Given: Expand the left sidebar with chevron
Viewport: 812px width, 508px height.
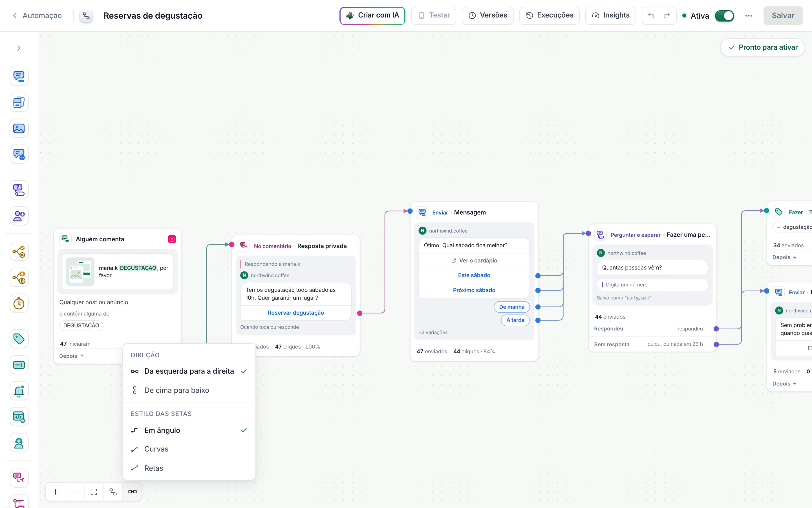Looking at the screenshot, I should pos(19,48).
